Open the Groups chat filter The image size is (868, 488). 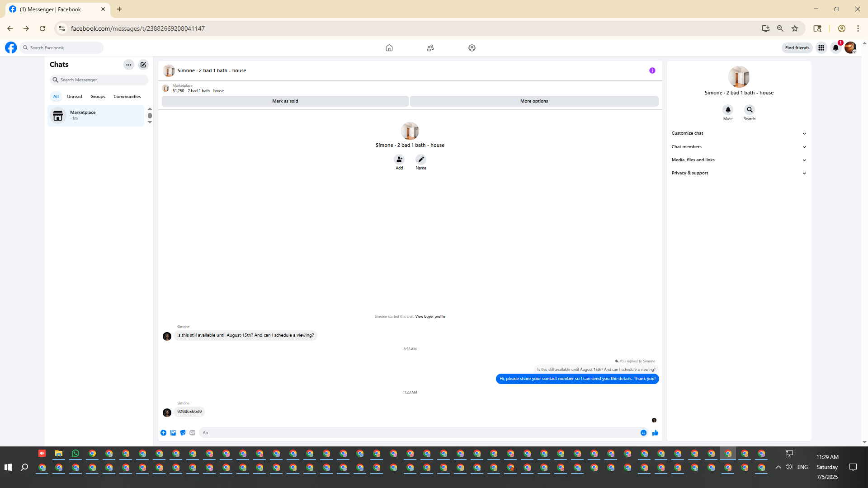(x=98, y=97)
